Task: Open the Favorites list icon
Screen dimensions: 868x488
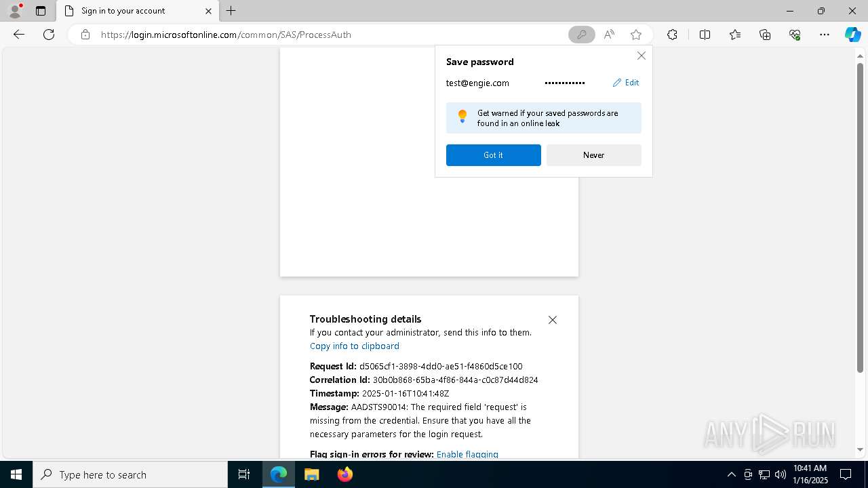Action: 735,35
